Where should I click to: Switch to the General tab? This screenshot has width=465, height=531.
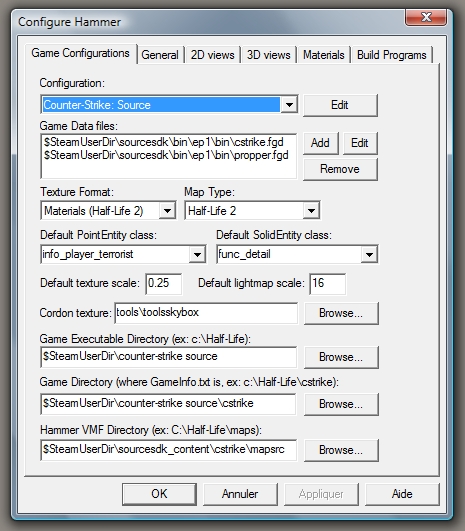[x=160, y=55]
